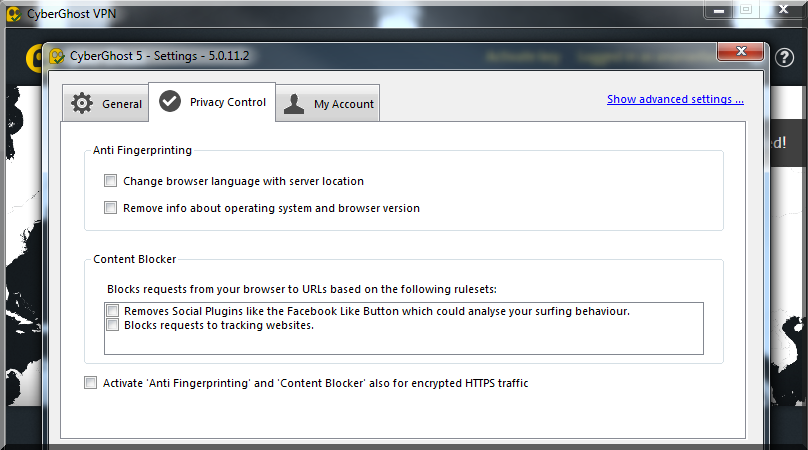Close the Settings dialog with red X
The height and width of the screenshot is (450, 808).
click(741, 51)
